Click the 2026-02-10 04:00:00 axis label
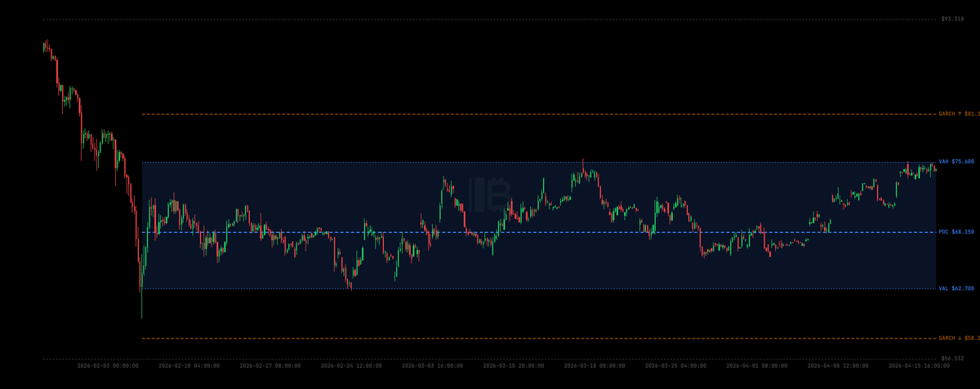980x389 pixels. pos(189,366)
